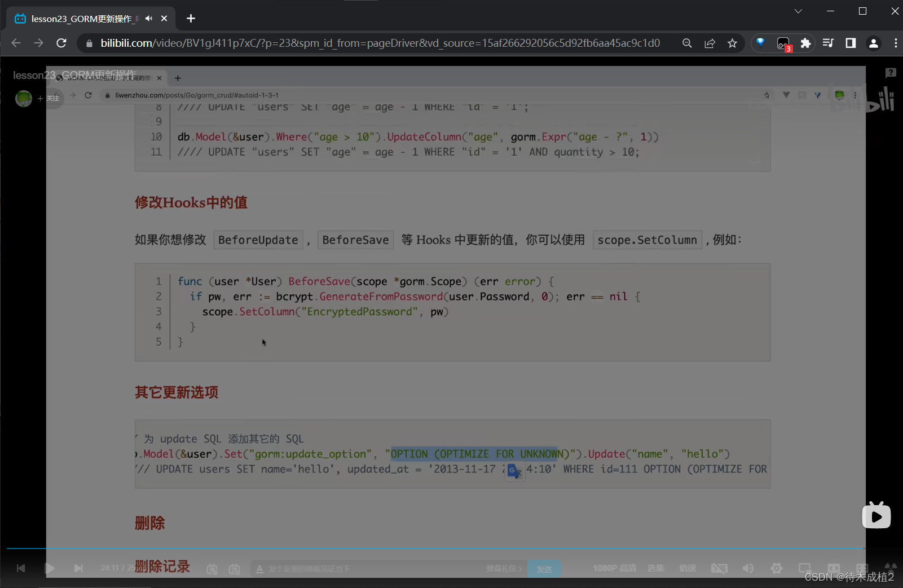View site security lock info
This screenshot has width=903, height=588.
point(89,43)
